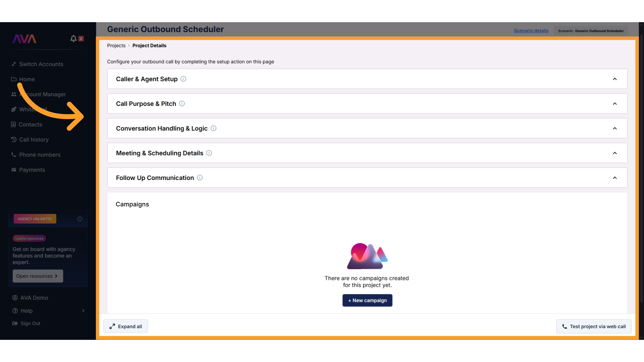Open Account Manager page
644x362 pixels.
point(43,94)
